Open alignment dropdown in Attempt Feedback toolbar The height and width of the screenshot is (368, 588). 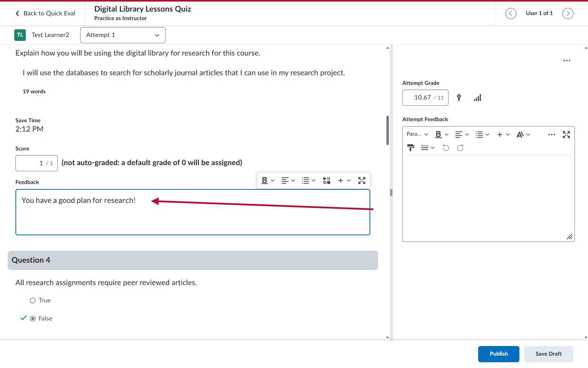tap(462, 135)
